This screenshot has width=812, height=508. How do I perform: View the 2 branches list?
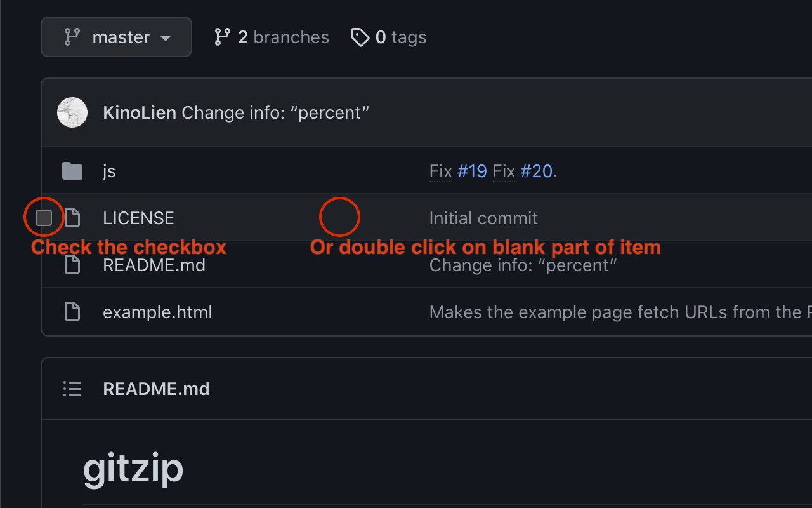pos(283,37)
